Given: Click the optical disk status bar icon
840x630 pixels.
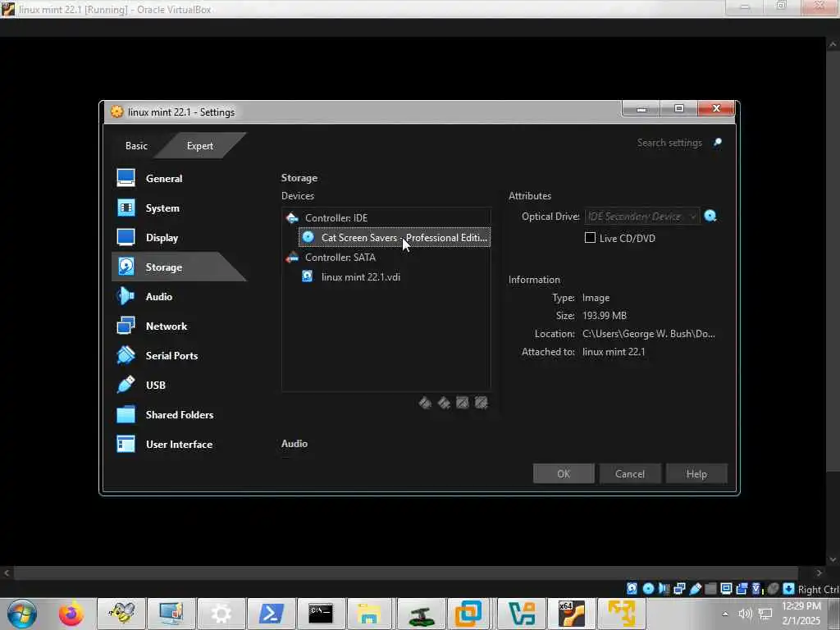Looking at the screenshot, I should [648, 589].
